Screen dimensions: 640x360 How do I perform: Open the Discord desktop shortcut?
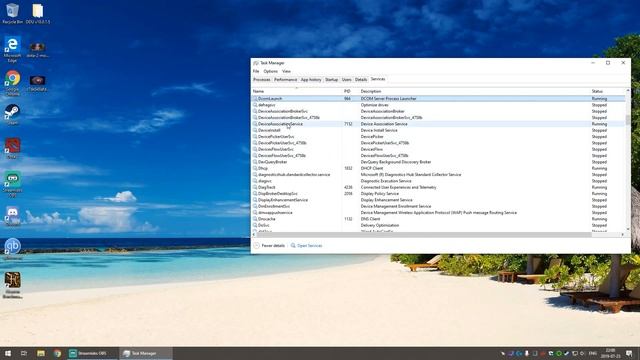(12, 216)
